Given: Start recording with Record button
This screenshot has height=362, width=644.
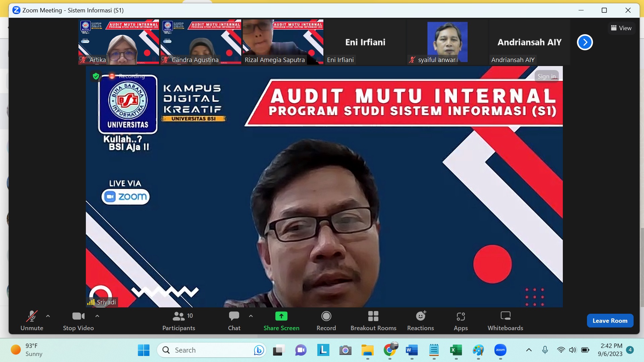Looking at the screenshot, I should coord(326,321).
